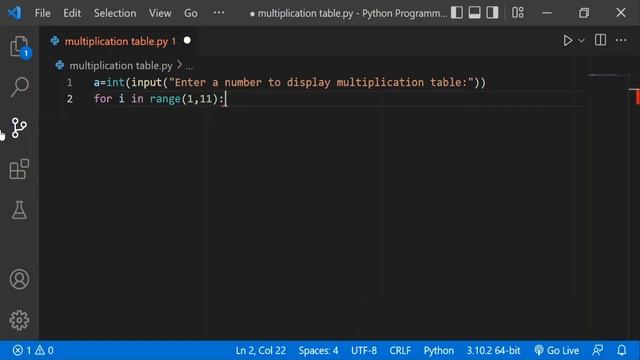Open editor More Actions menu
This screenshot has width=640, height=360.
pos(621,40)
